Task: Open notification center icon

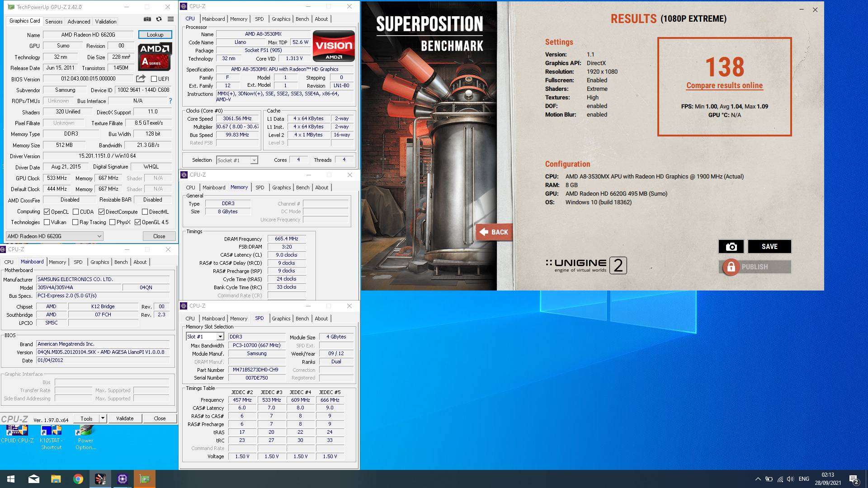Action: (854, 479)
